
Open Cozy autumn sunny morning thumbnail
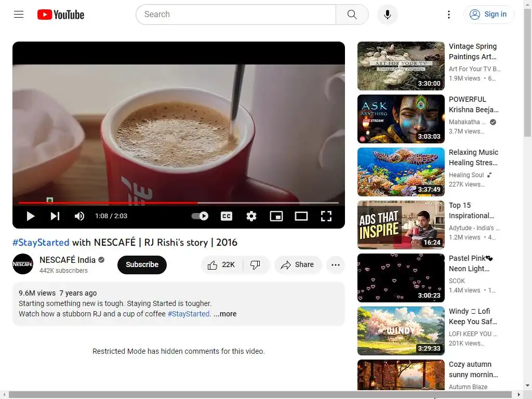(x=401, y=375)
